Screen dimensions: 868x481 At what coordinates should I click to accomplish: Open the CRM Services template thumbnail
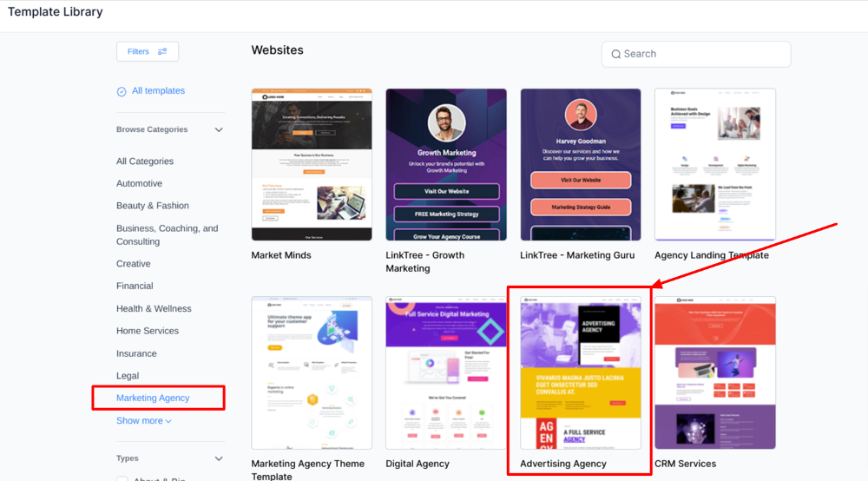click(x=715, y=372)
